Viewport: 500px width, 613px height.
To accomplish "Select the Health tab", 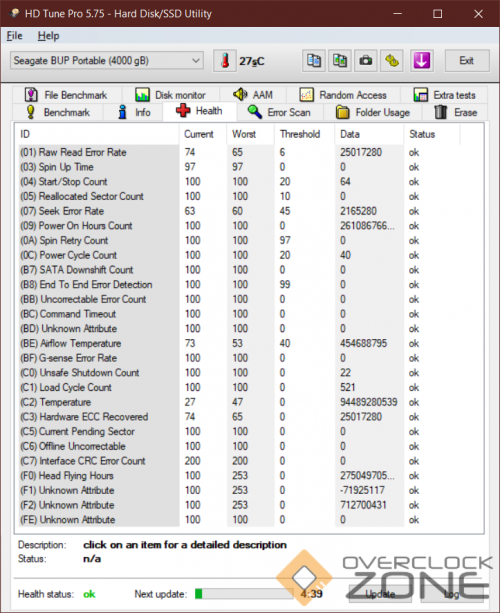I will [200, 111].
